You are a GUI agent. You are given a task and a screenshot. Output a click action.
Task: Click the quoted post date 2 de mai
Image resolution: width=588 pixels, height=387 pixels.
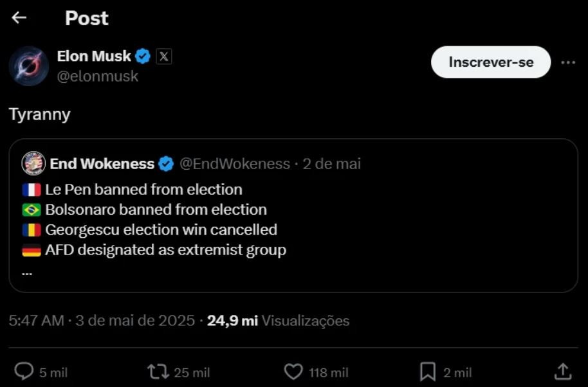[x=331, y=164]
